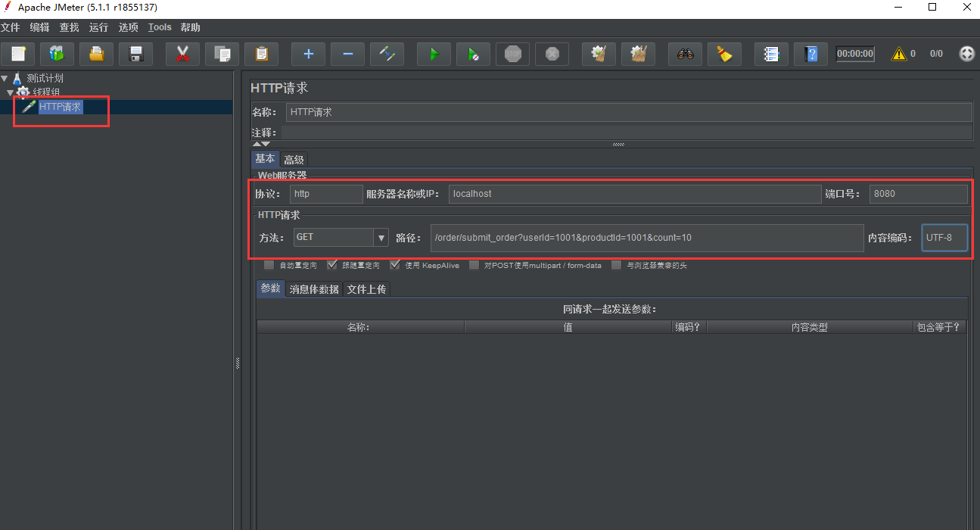980x530 pixels.
Task: Switch to the 消息体数据 tab
Action: [x=314, y=289]
